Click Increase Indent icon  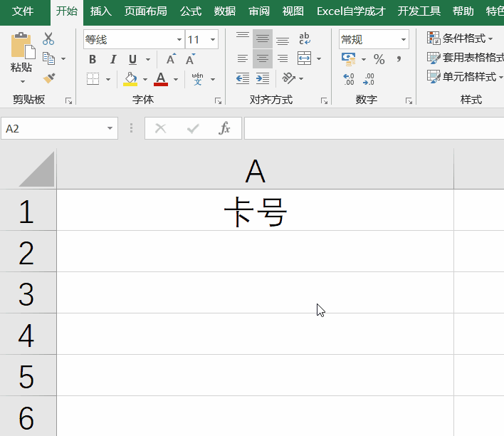click(x=263, y=78)
